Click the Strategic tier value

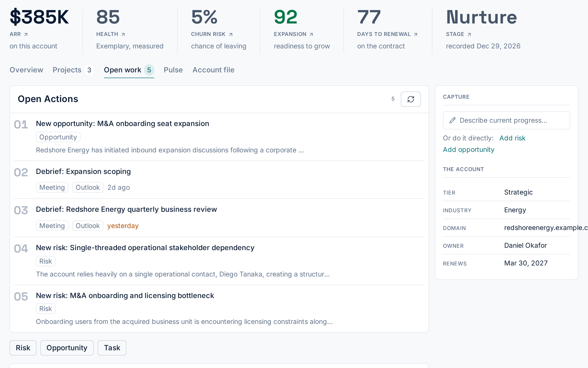pos(518,192)
